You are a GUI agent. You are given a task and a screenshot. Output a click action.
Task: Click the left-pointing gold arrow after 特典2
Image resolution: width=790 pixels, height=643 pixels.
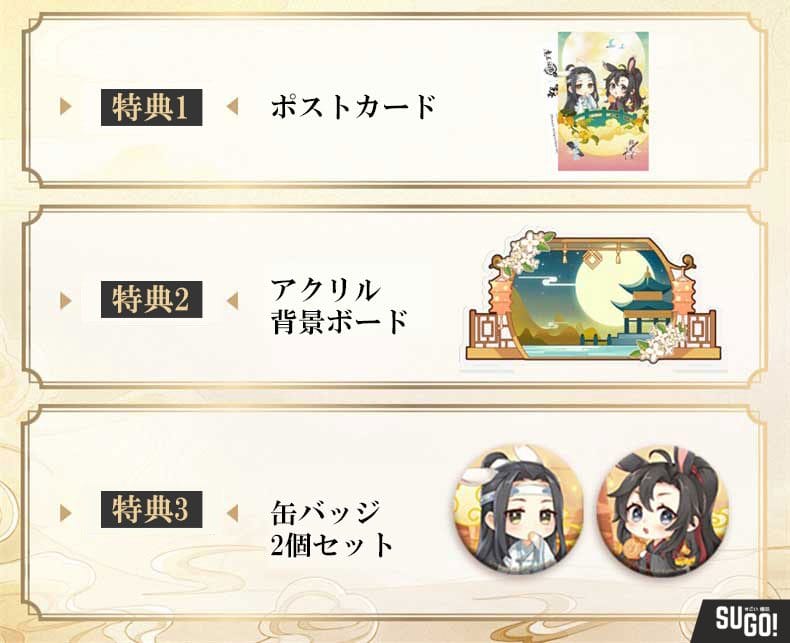tap(232, 301)
